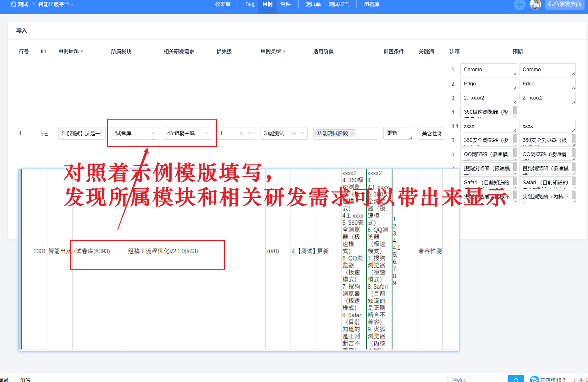Expand the priority dropdown arrow
588x382 pixels.
click(250, 133)
